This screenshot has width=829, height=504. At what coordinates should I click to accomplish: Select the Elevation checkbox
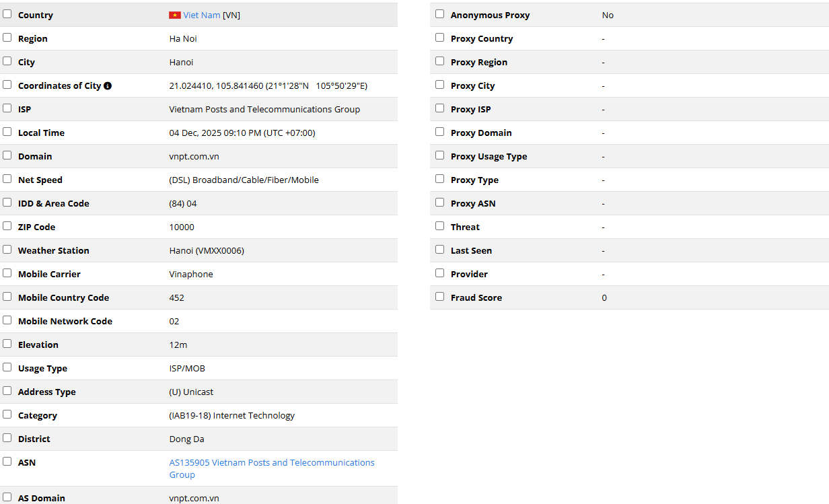(x=7, y=344)
